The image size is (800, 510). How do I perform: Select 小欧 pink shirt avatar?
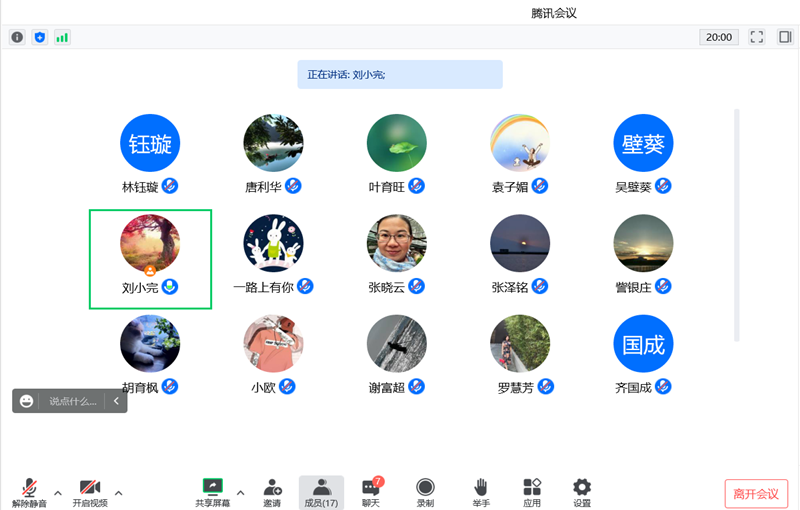273,344
